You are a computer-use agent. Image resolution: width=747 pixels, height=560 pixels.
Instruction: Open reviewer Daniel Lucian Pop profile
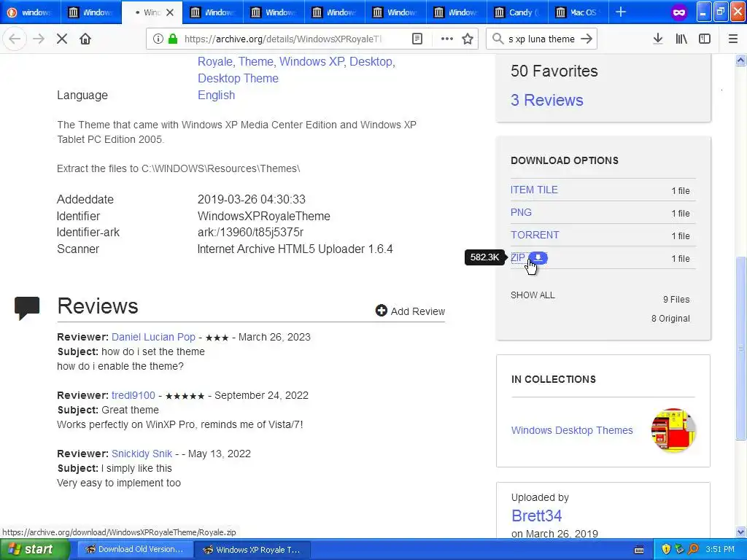pos(153,337)
